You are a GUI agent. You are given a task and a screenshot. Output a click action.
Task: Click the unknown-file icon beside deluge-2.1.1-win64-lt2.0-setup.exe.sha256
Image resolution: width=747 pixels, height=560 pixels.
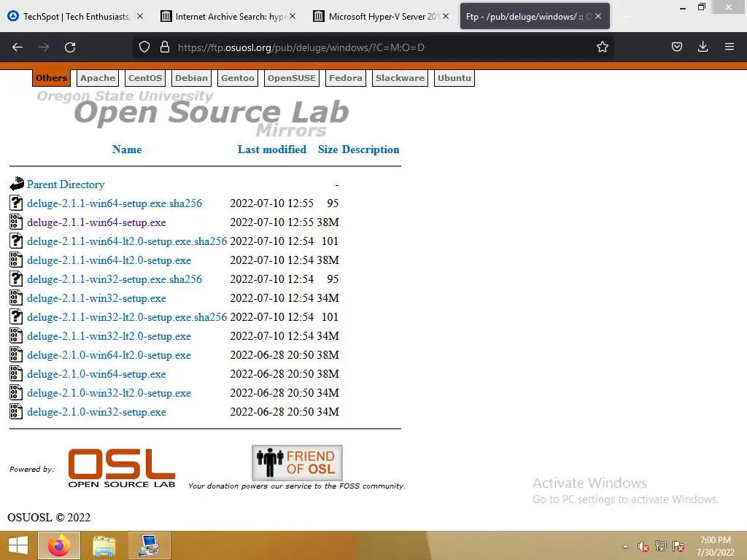[16, 241]
